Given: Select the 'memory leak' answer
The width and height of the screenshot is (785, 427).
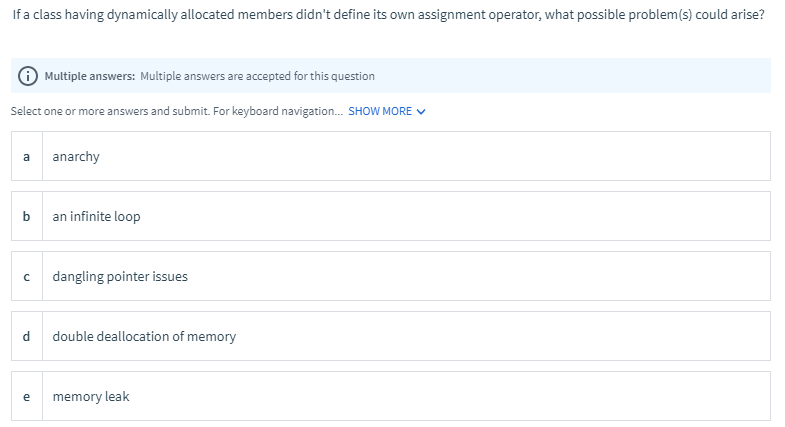Looking at the screenshot, I should [x=91, y=397].
